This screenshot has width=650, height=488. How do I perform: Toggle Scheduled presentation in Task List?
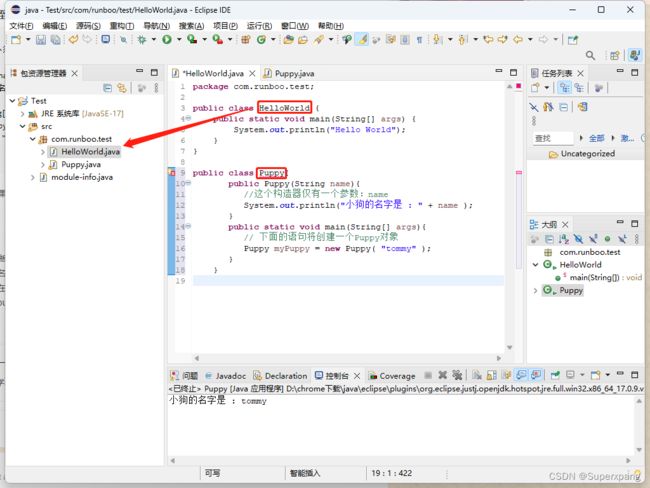coord(579,87)
